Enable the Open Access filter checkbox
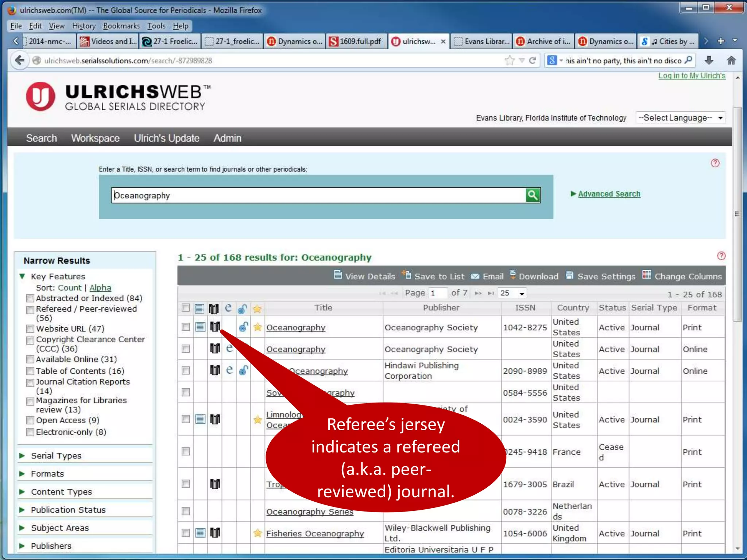Screen dimensions: 747x560 pyautogui.click(x=31, y=421)
